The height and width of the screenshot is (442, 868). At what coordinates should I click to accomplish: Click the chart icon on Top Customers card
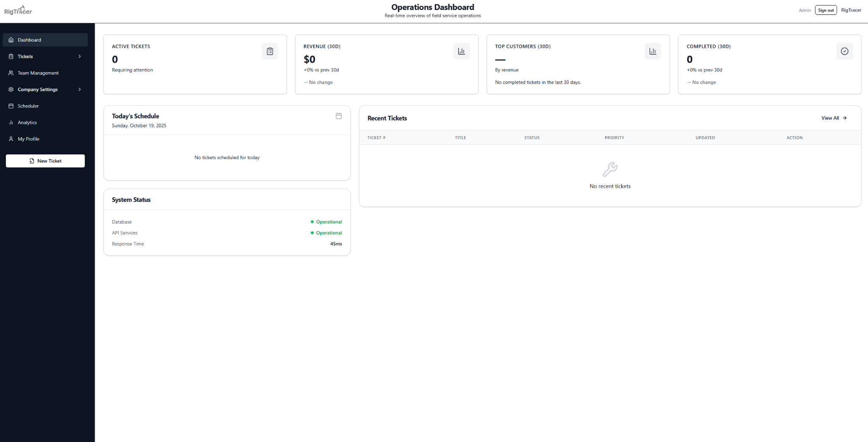point(653,51)
